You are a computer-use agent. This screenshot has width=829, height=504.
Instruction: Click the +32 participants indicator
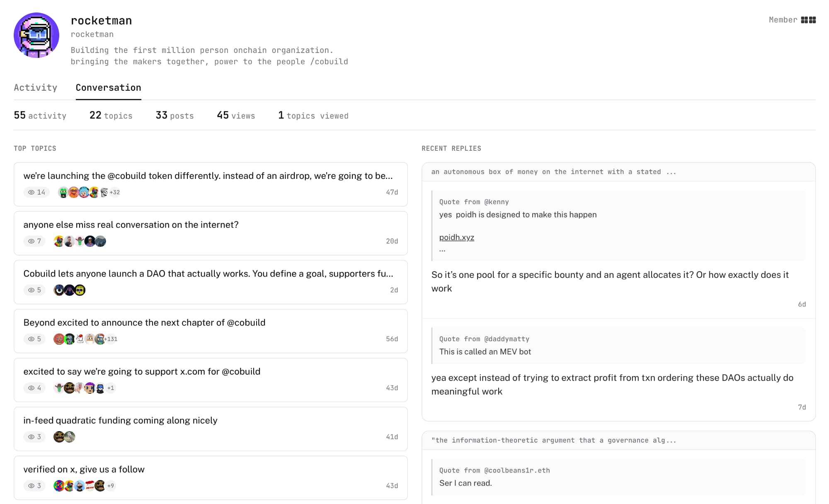[x=114, y=192]
